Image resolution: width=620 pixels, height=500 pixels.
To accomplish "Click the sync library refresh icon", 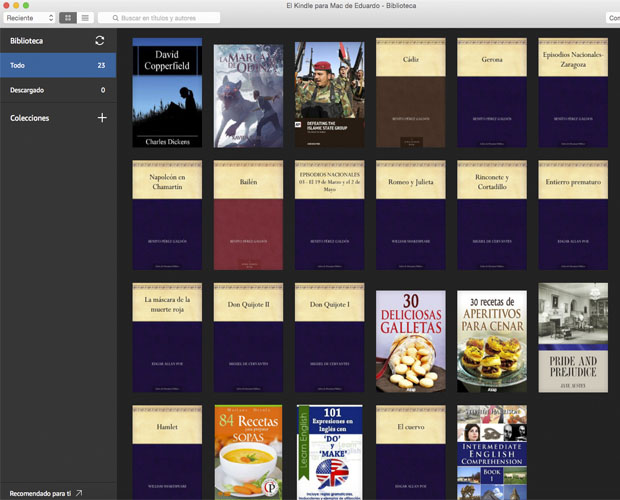I will click(x=100, y=40).
